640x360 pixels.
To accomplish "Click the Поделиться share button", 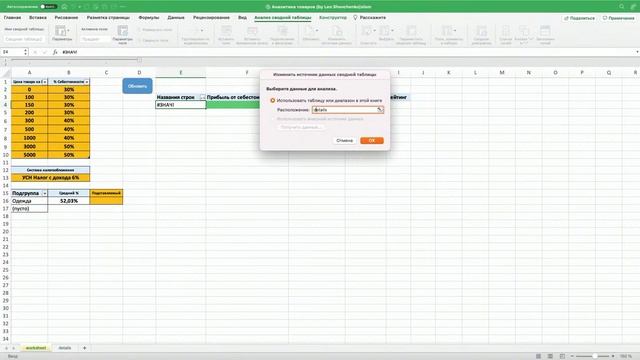I will [x=579, y=18].
